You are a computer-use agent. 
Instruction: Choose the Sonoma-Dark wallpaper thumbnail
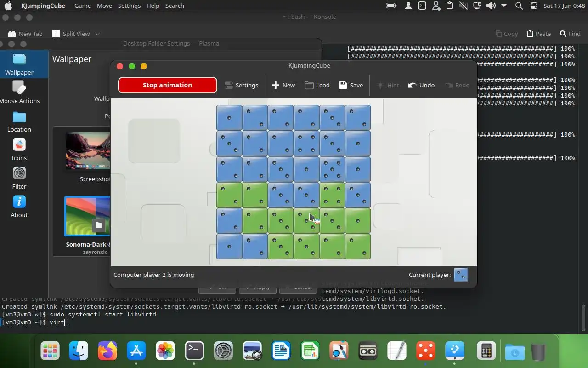(x=87, y=216)
